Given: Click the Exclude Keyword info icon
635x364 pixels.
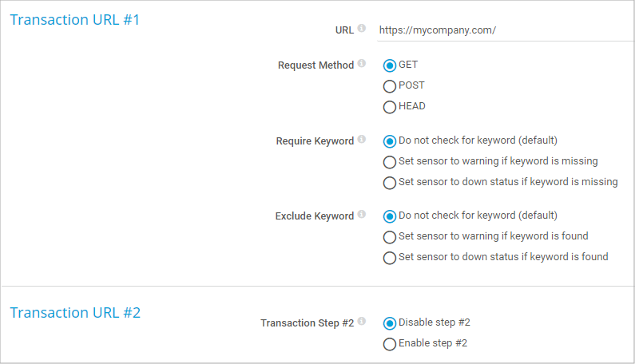Looking at the screenshot, I should 361,215.
